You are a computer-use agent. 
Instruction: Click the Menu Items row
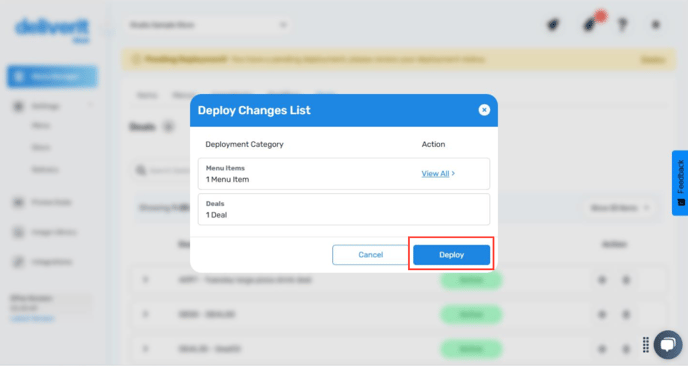344,174
